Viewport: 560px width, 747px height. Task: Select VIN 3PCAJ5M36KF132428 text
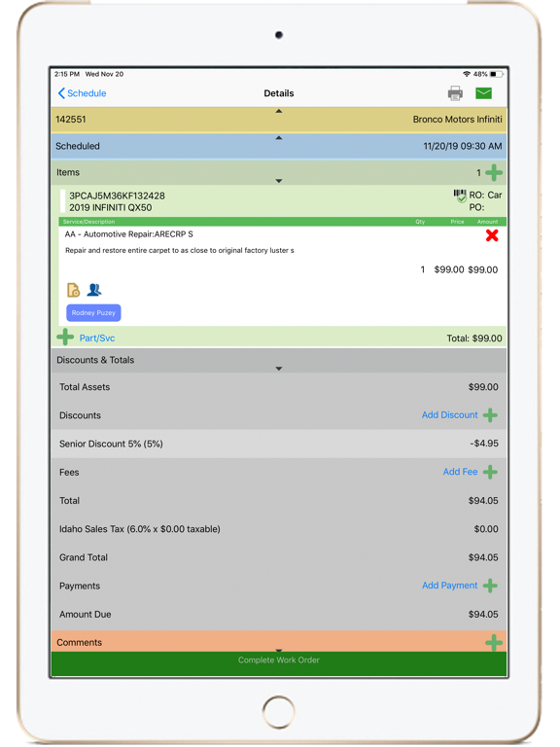tap(117, 196)
